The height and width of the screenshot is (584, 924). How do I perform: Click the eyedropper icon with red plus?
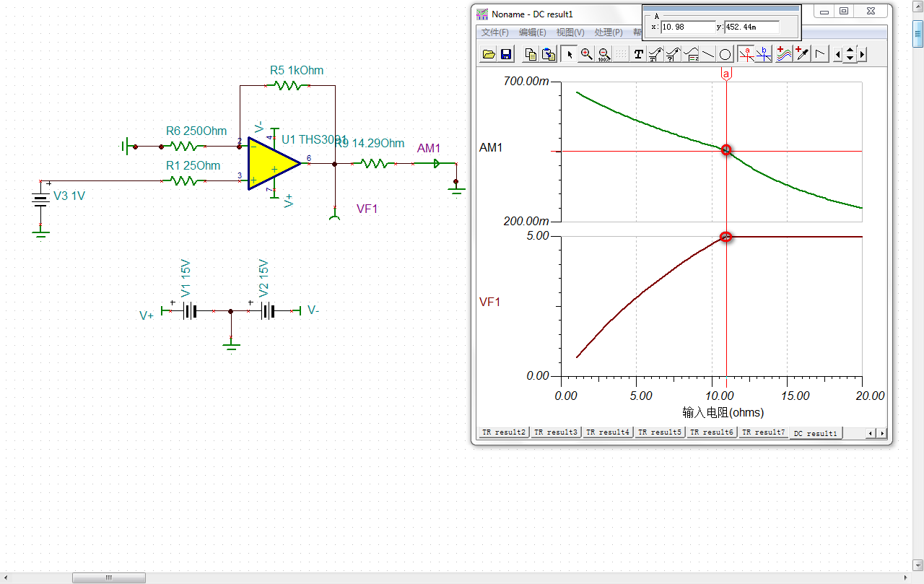pos(803,54)
